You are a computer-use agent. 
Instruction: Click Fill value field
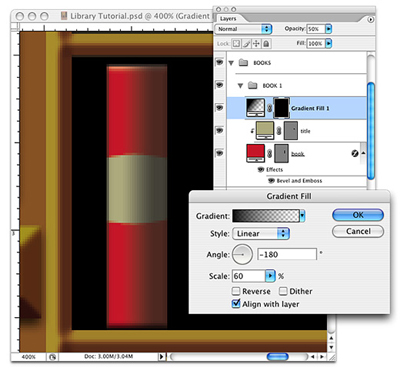pyautogui.click(x=316, y=43)
